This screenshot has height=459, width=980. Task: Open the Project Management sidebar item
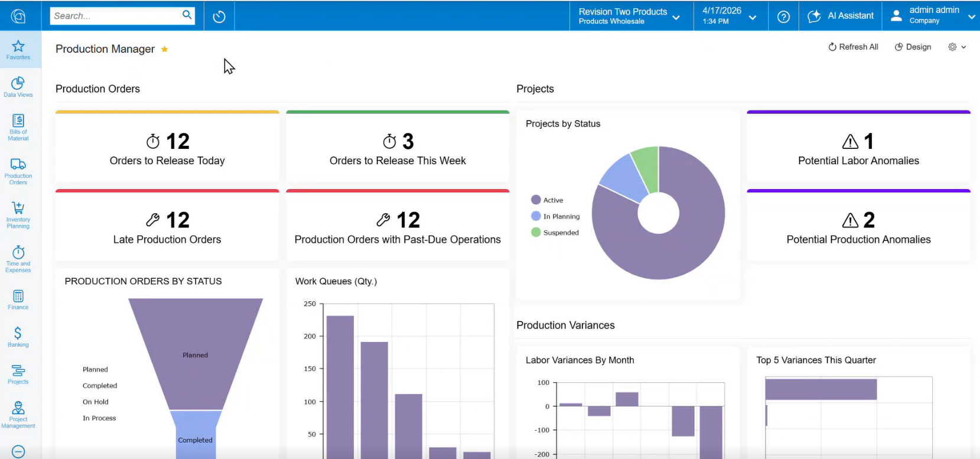point(18,415)
